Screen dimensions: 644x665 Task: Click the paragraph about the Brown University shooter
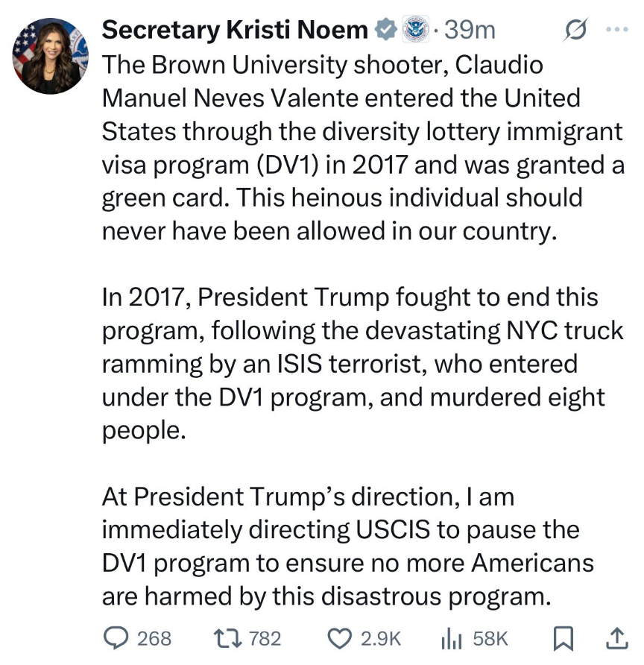pyautogui.click(x=358, y=148)
